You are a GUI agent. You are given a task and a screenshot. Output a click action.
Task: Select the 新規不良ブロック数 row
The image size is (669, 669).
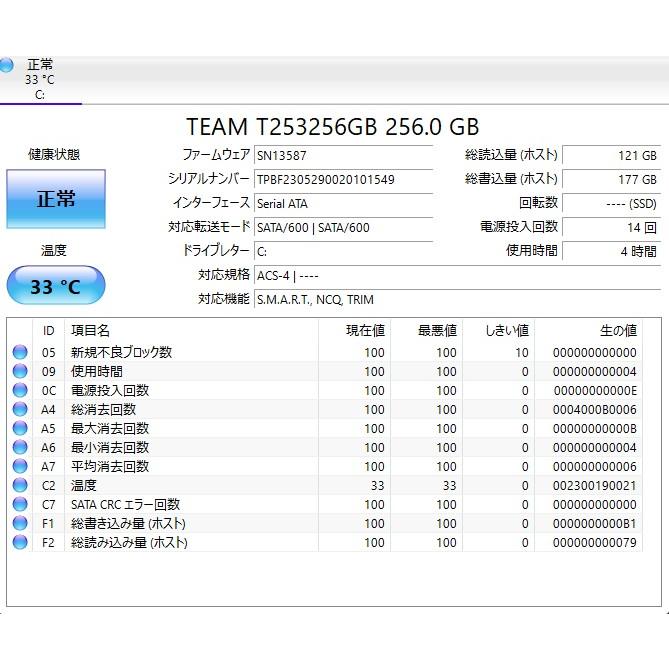point(326,352)
